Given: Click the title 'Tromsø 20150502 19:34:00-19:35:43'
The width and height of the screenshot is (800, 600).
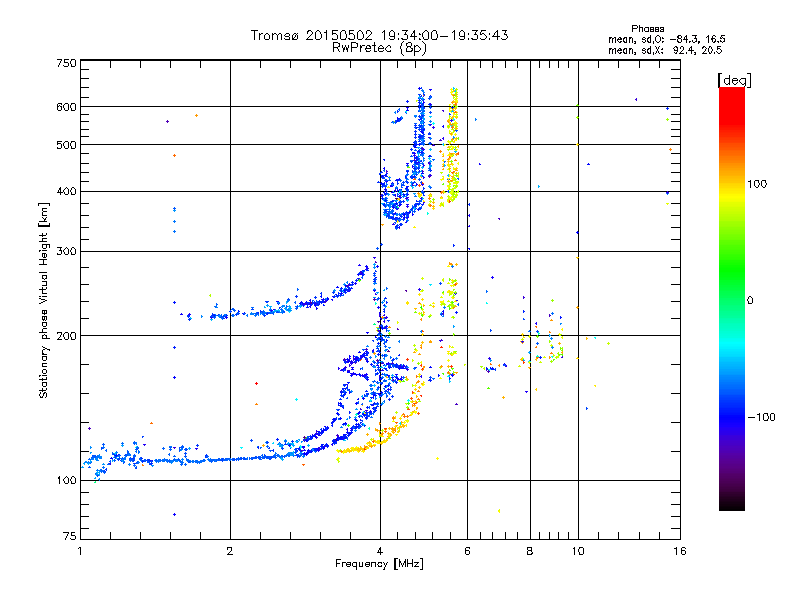Looking at the screenshot, I should pyautogui.click(x=379, y=35).
